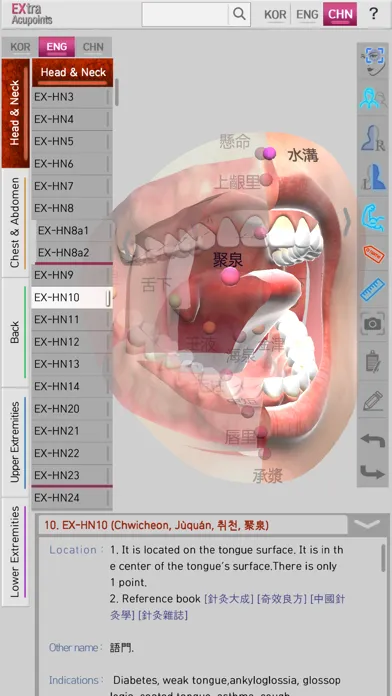Image resolution: width=392 pixels, height=696 pixels.
Task: Select sub-item EX-HN8a1
Action: click(x=73, y=230)
